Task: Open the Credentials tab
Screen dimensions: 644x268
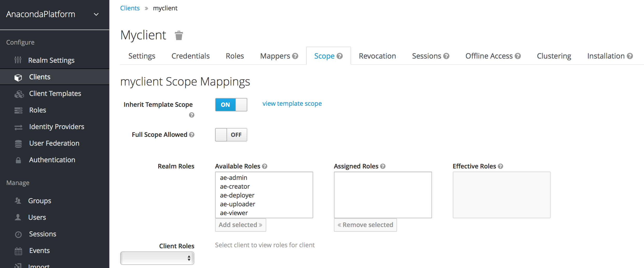Action: click(190, 56)
